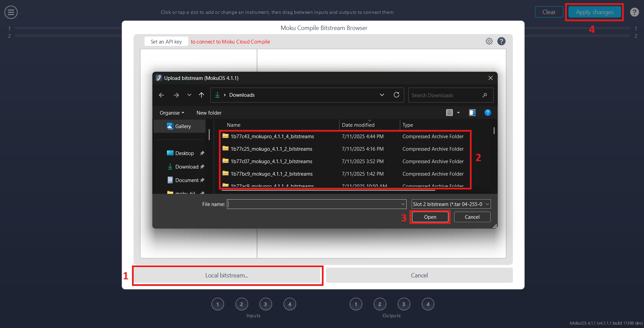Click the Apply changes button
Image resolution: width=644 pixels, height=328 pixels.
click(x=594, y=12)
